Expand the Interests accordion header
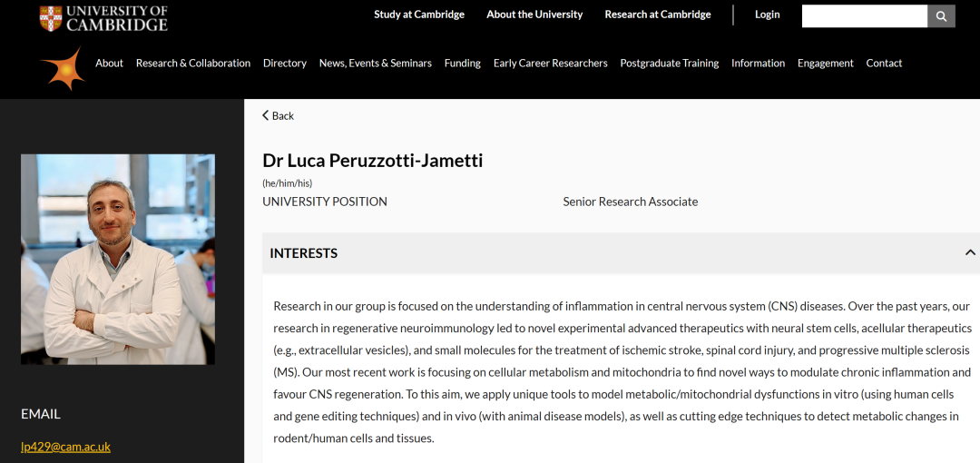The image size is (980, 463). click(304, 253)
